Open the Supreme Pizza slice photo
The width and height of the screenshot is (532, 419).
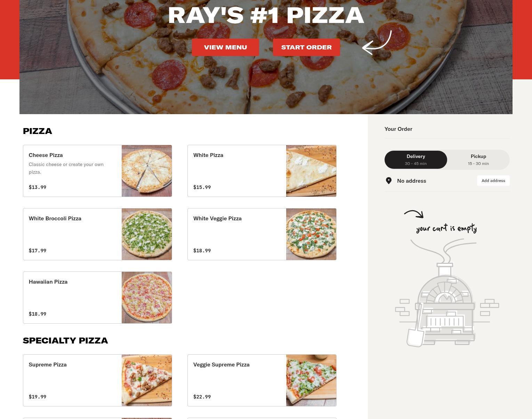(x=147, y=380)
